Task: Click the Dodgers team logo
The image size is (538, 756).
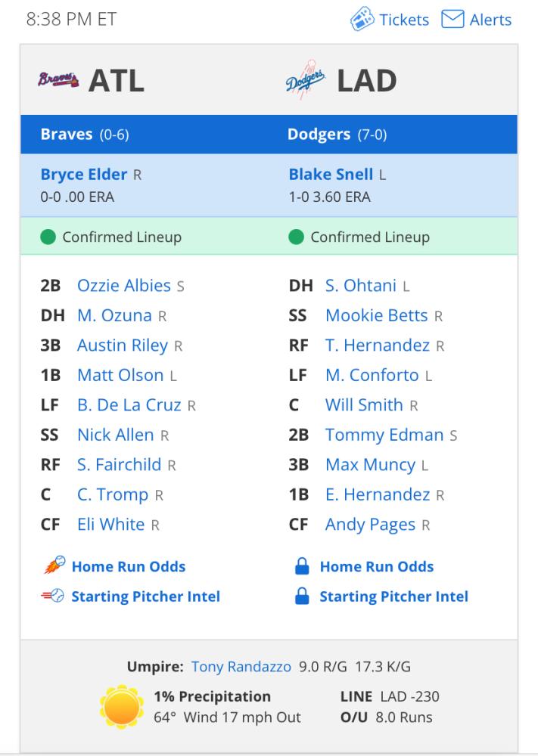Action: (x=305, y=79)
